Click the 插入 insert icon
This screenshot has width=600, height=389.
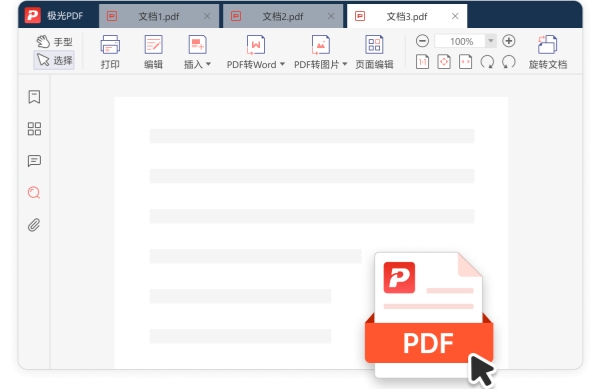[x=197, y=45]
